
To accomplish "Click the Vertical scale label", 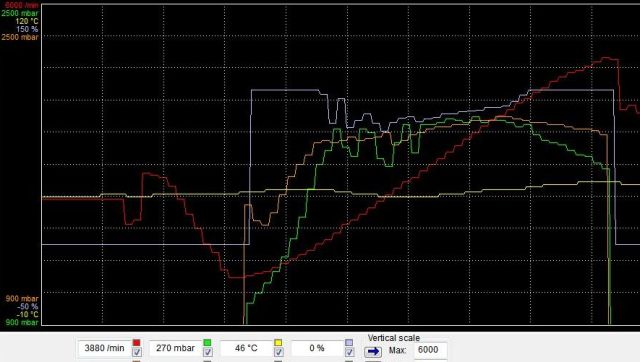I will tap(393, 338).
